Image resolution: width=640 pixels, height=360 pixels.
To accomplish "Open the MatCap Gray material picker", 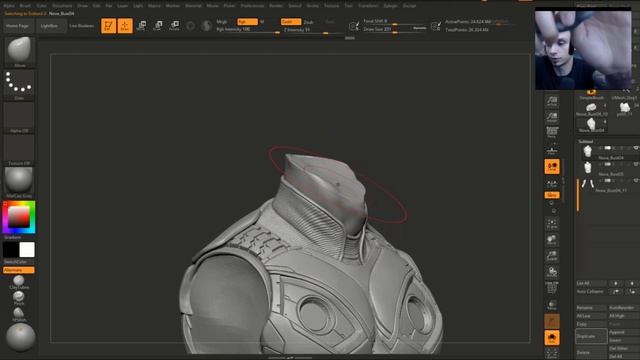I will 19,182.
